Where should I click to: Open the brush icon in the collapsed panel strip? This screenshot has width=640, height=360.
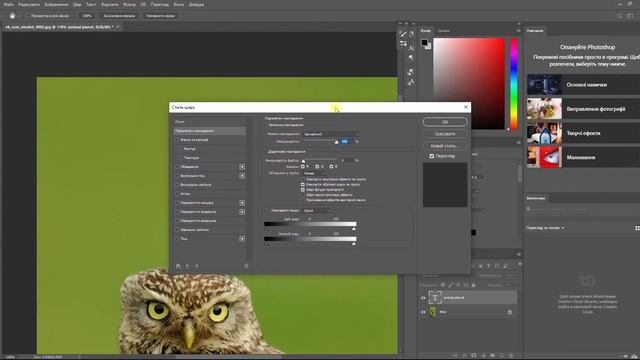(403, 34)
